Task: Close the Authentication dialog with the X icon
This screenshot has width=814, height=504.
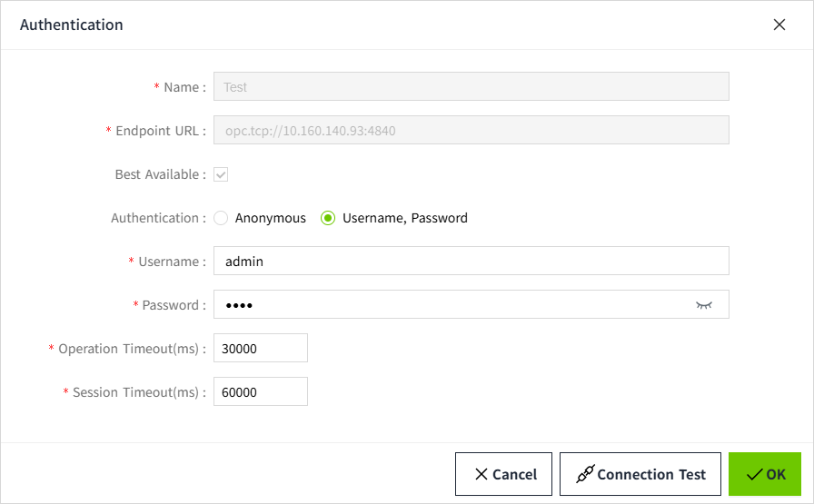Action: [779, 25]
